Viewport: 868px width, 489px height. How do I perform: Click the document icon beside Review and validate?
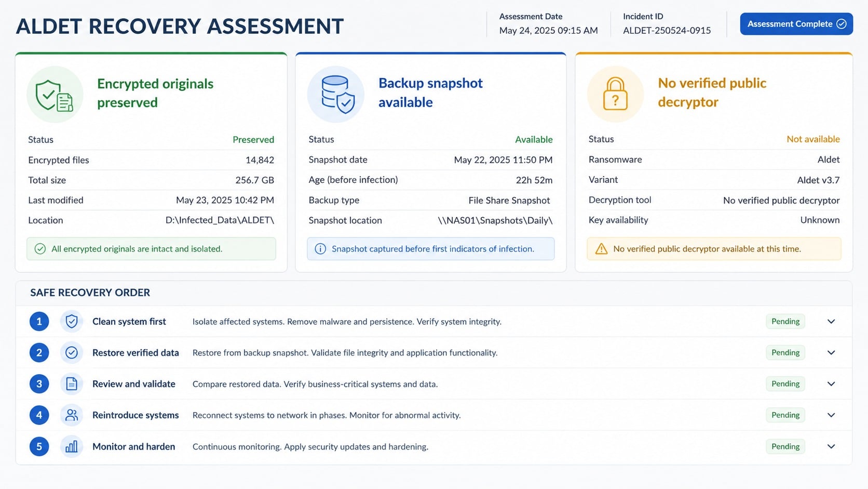[x=72, y=384]
